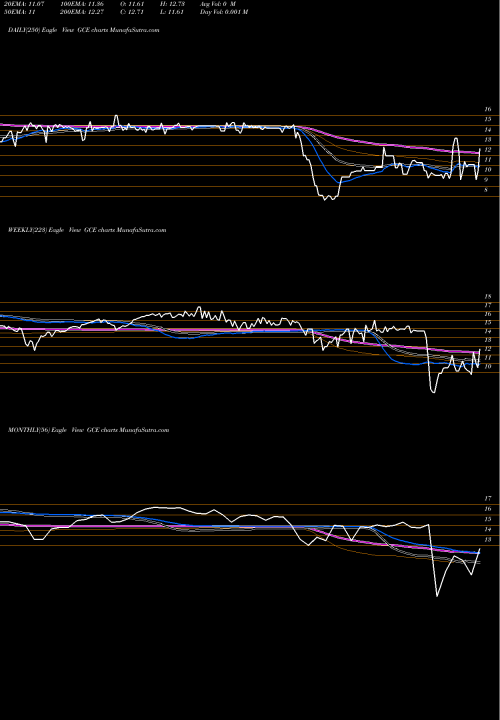Click the Close price C: 12.71

tap(132, 12)
